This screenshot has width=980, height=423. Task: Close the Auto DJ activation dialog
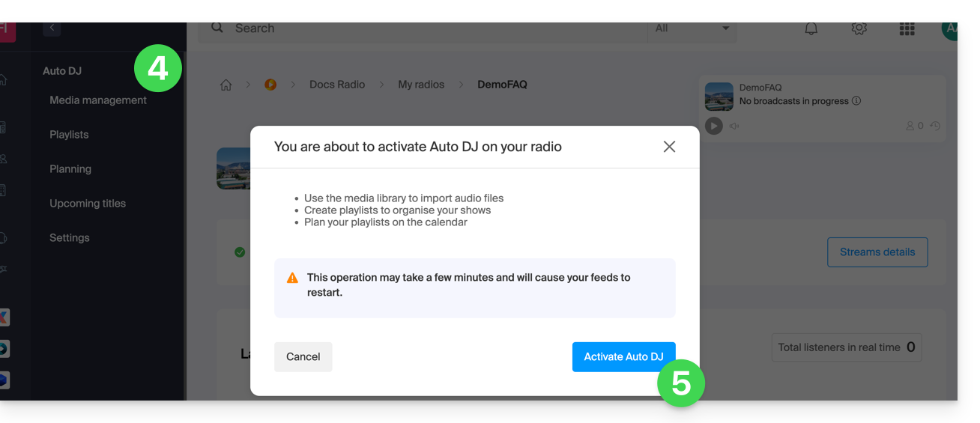669,147
